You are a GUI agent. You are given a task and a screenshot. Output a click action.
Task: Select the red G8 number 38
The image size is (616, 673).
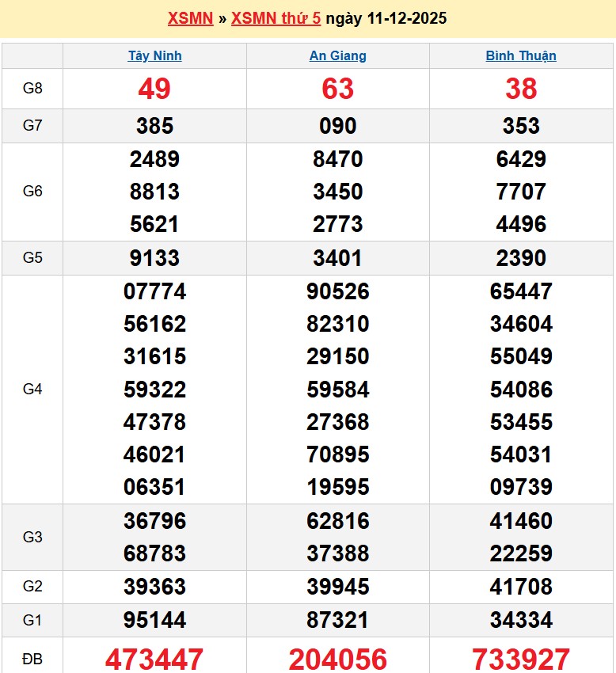(x=521, y=89)
